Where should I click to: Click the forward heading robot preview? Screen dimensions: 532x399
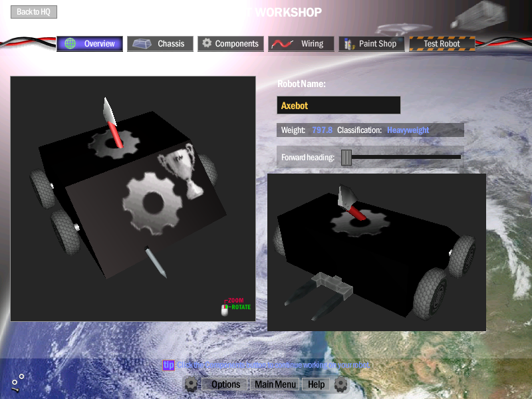pyautogui.click(x=376, y=253)
